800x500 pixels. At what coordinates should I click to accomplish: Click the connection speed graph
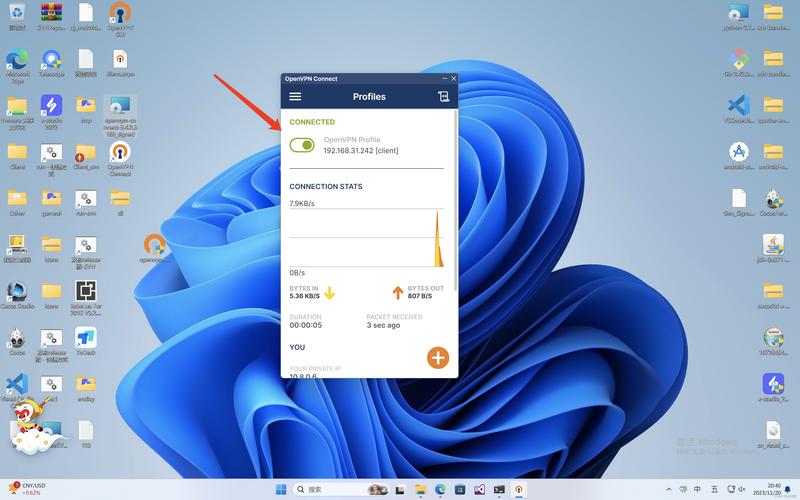366,237
